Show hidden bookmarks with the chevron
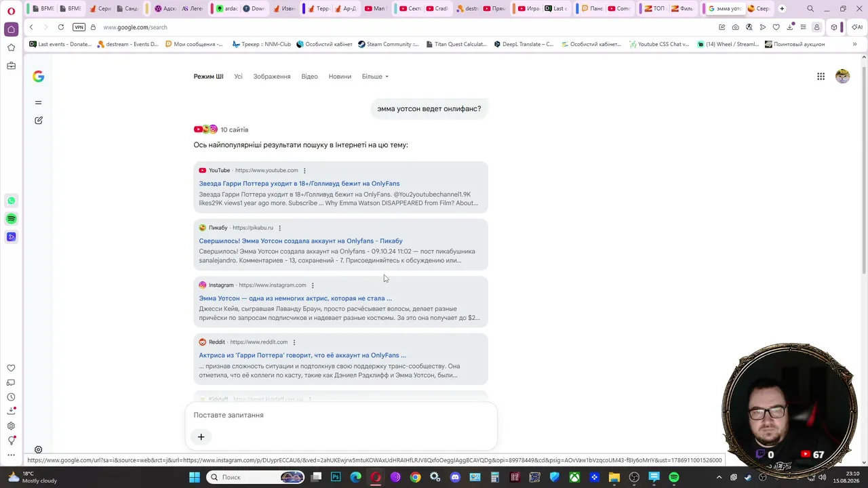 click(854, 44)
